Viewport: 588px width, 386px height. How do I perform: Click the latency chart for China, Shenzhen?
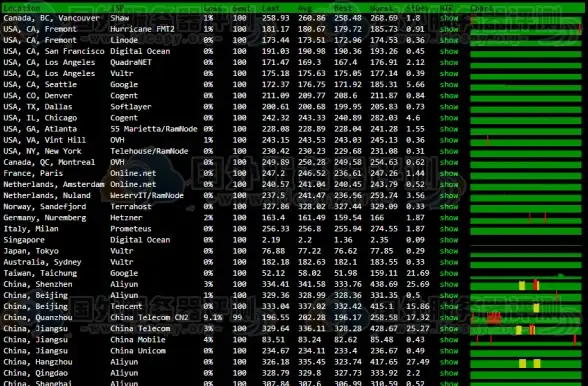tap(526, 285)
